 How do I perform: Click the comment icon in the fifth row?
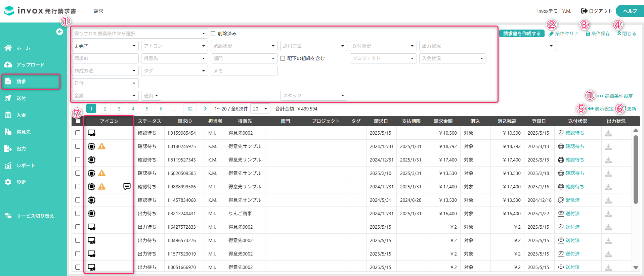tap(127, 186)
